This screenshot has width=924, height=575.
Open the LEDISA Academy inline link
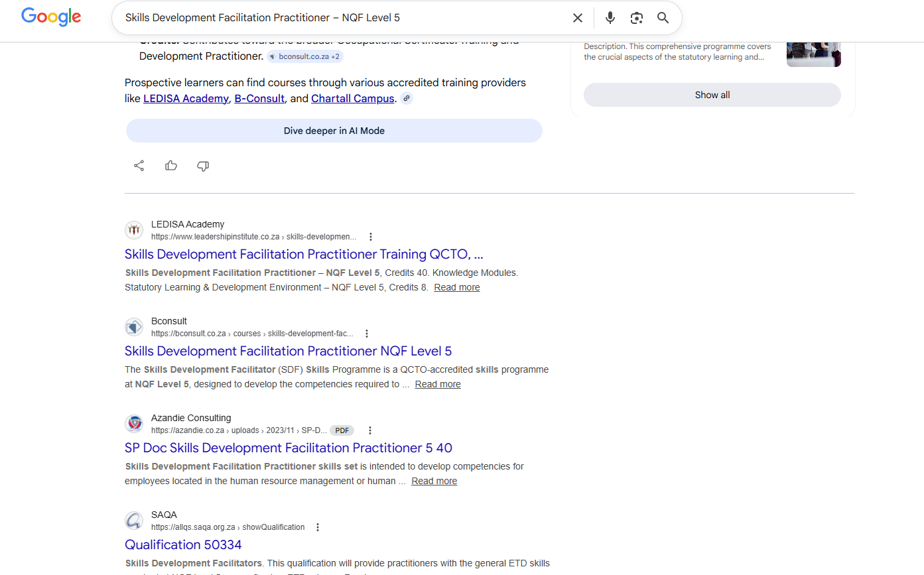click(186, 99)
